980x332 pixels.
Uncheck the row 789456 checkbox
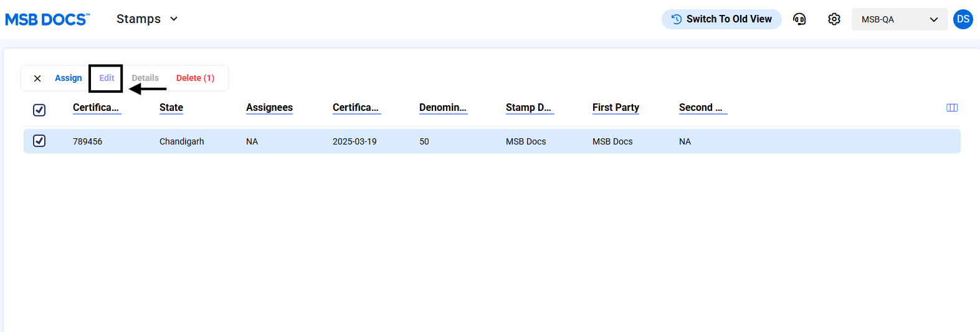coord(39,141)
